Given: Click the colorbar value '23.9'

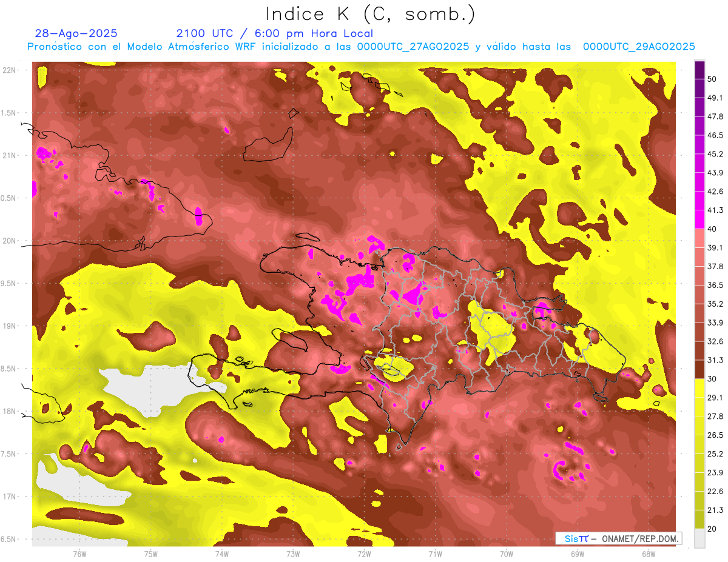Looking at the screenshot, I should coord(715,472).
